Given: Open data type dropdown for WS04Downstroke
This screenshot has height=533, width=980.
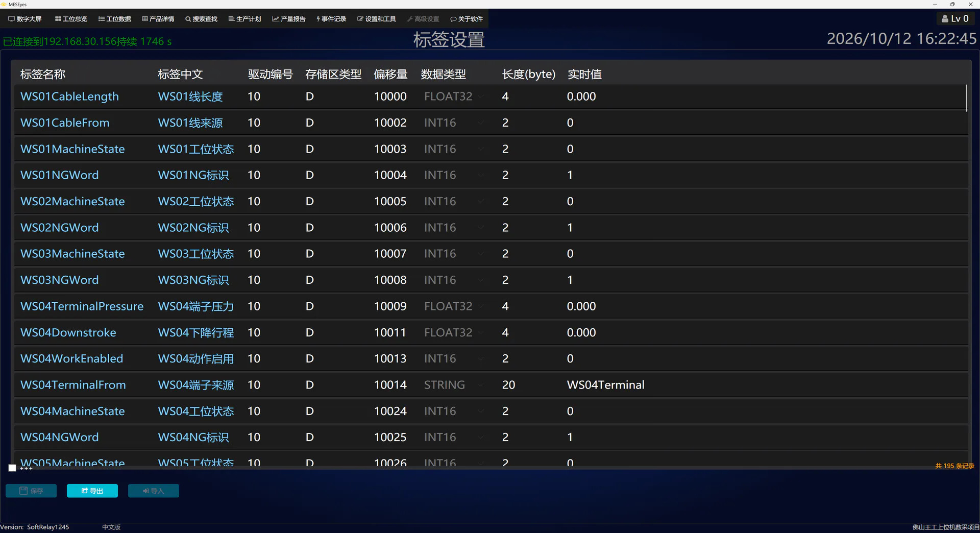Looking at the screenshot, I should (480, 332).
